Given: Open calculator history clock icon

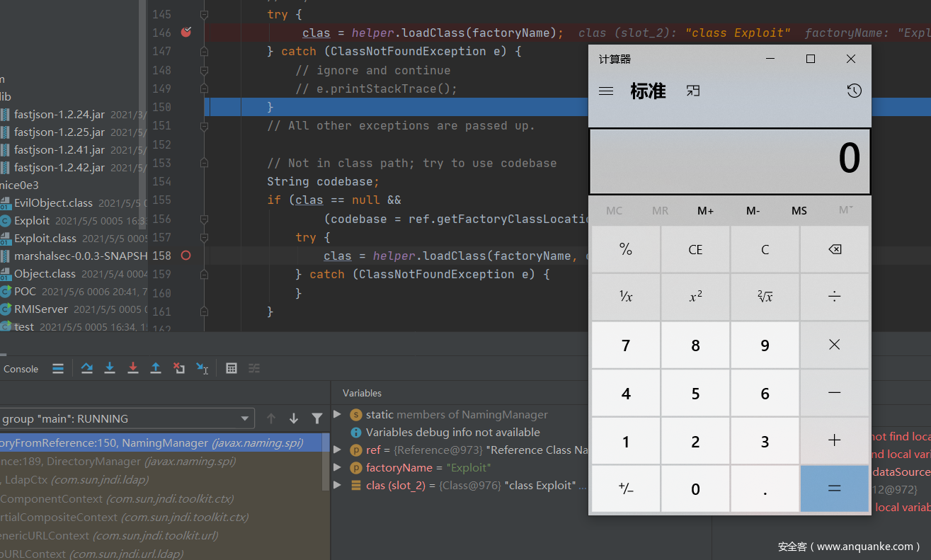Looking at the screenshot, I should coord(854,91).
